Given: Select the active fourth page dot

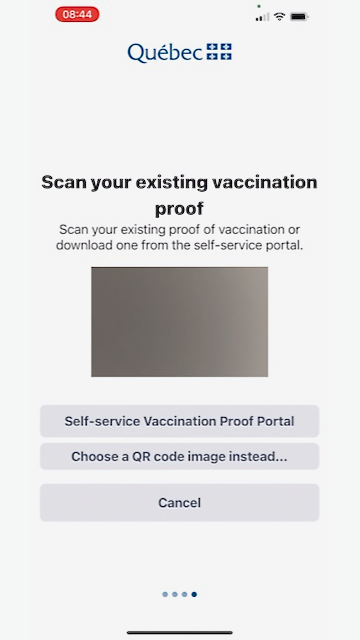Looking at the screenshot, I should click(x=194, y=594).
